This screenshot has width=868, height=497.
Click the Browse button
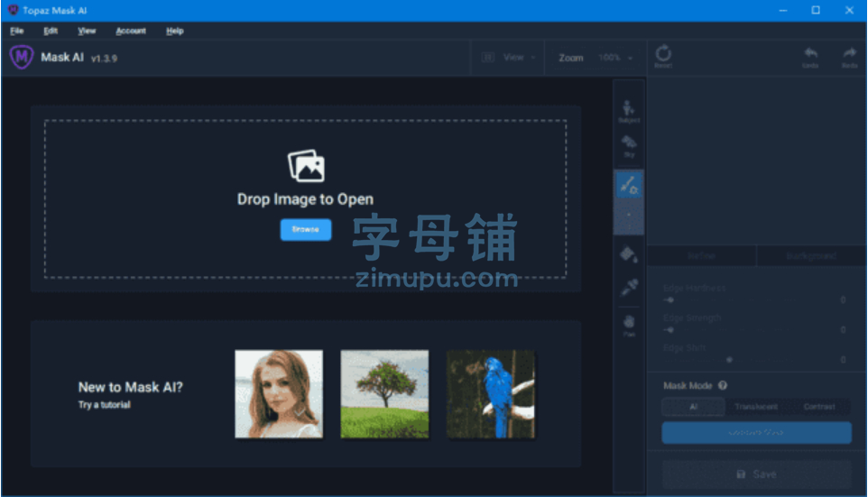coord(306,230)
